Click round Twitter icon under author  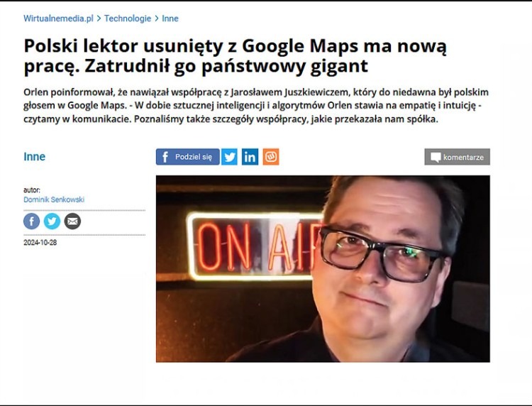[52, 221]
